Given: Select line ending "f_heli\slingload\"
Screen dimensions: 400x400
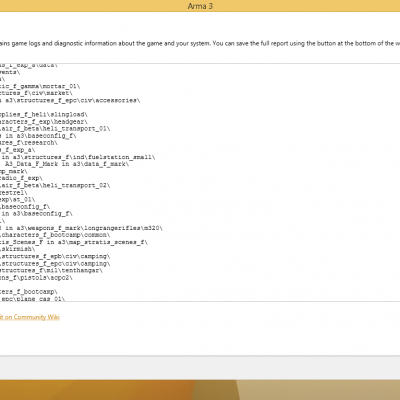Looking at the screenshot, I should (x=44, y=115).
